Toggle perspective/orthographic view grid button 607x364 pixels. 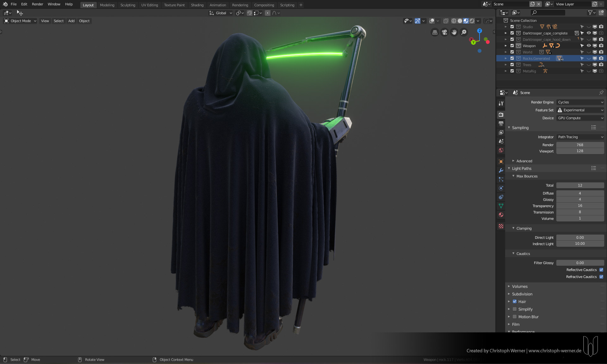point(435,32)
